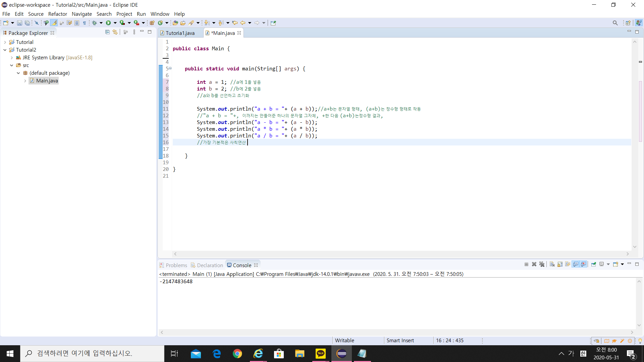Select Main.java in Package Explorer
The height and width of the screenshot is (362, 644).
pos(47,81)
